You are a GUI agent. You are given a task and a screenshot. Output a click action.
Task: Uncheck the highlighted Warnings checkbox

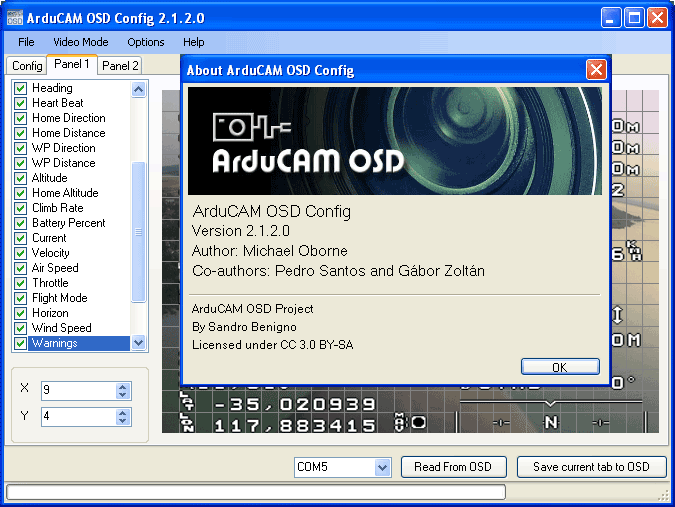click(20, 343)
